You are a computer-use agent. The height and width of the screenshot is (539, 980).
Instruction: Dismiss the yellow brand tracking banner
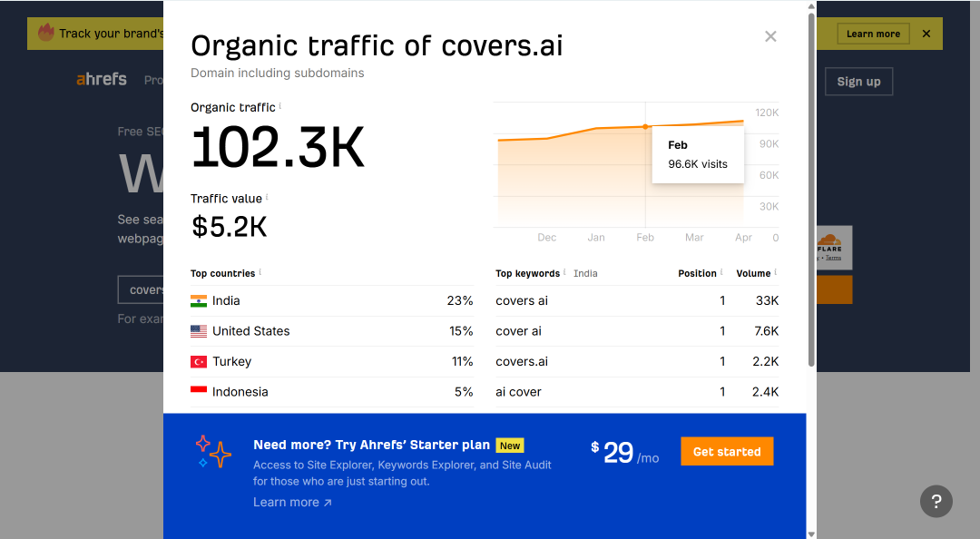926,34
